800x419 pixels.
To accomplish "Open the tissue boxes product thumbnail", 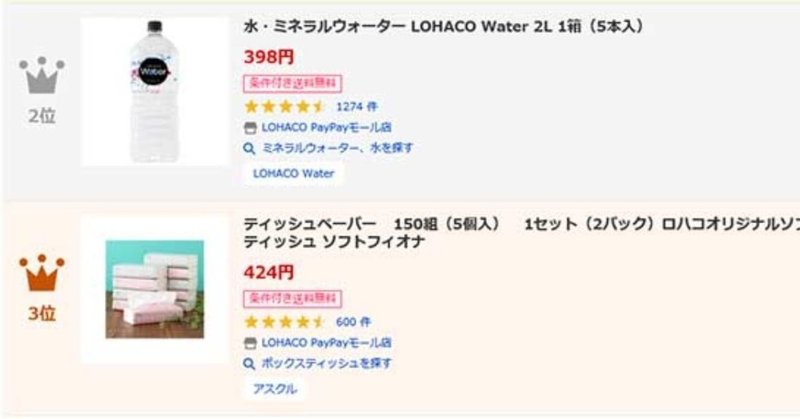I will pyautogui.click(x=155, y=289).
